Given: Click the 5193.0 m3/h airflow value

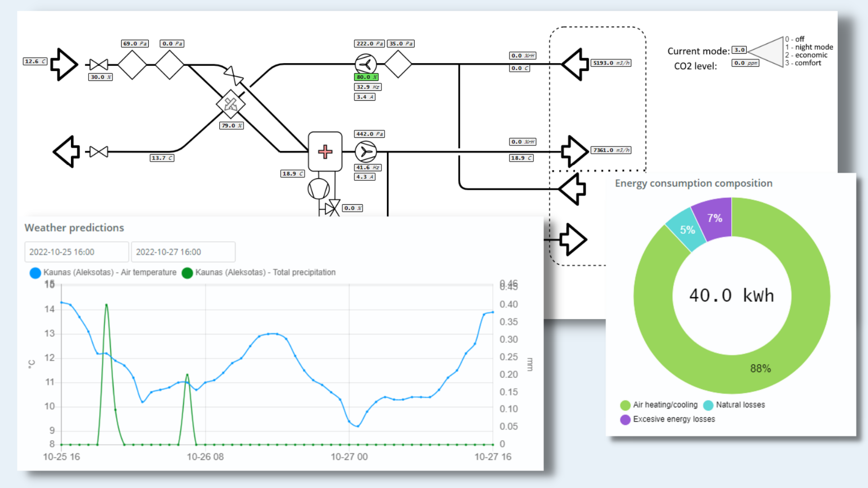Looking at the screenshot, I should tap(611, 63).
